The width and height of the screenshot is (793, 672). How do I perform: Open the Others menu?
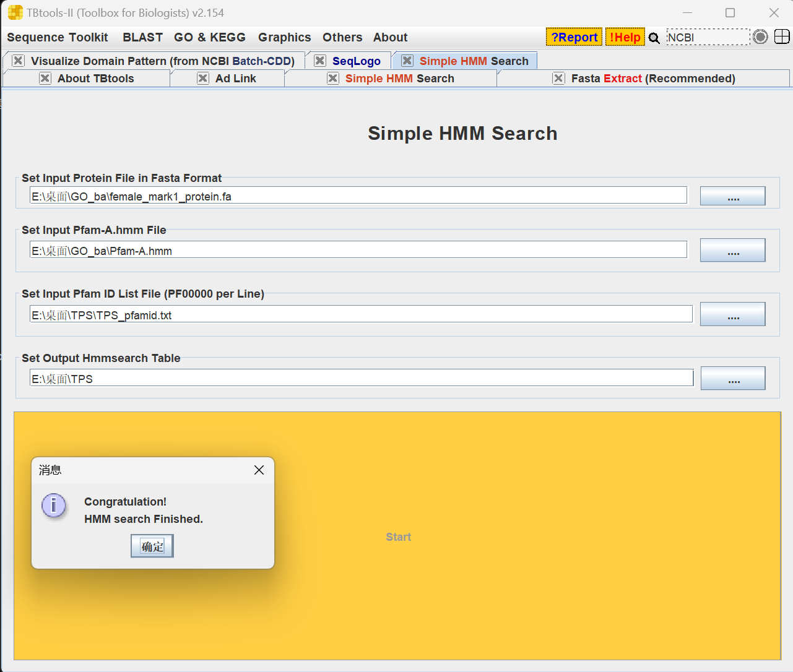click(342, 37)
